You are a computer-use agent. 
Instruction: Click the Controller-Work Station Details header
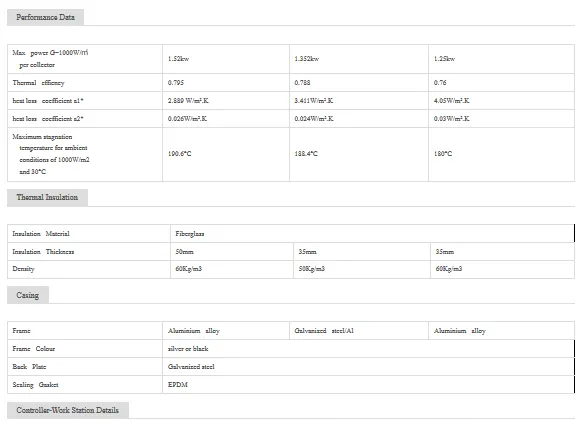click(x=68, y=410)
